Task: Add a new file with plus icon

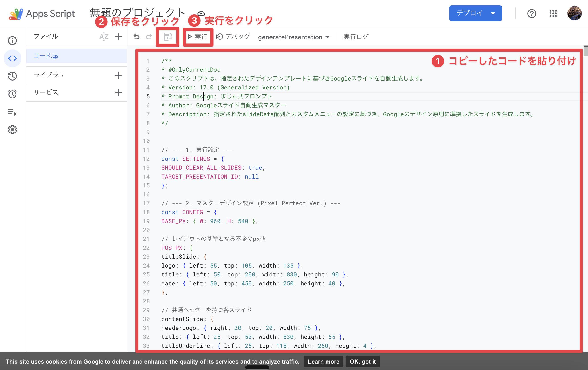Action: click(118, 37)
